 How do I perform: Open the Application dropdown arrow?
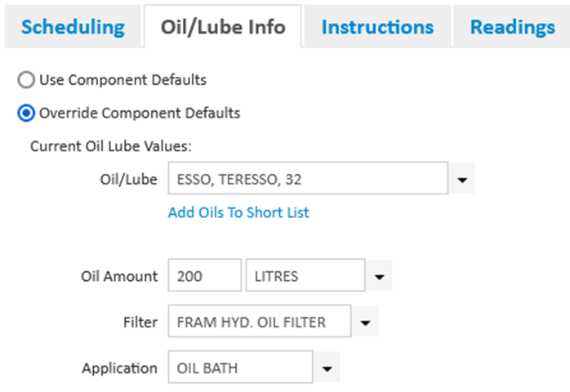tap(327, 368)
